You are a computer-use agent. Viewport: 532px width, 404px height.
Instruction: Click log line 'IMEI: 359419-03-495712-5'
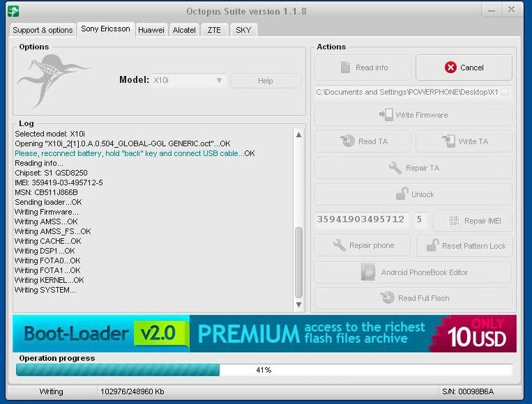[x=59, y=182]
